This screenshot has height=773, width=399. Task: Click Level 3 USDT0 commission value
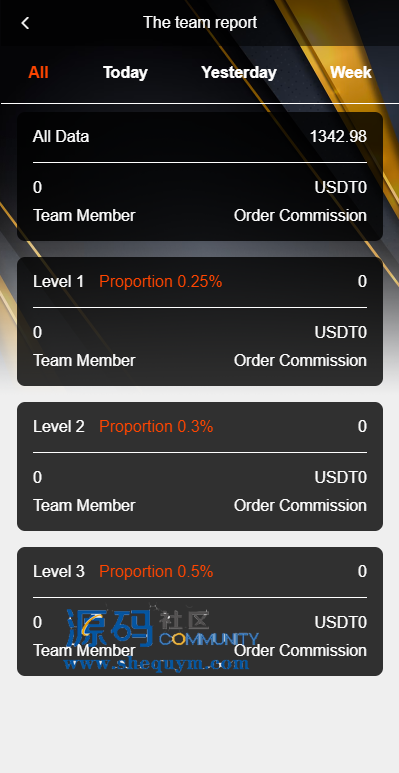pyautogui.click(x=341, y=623)
